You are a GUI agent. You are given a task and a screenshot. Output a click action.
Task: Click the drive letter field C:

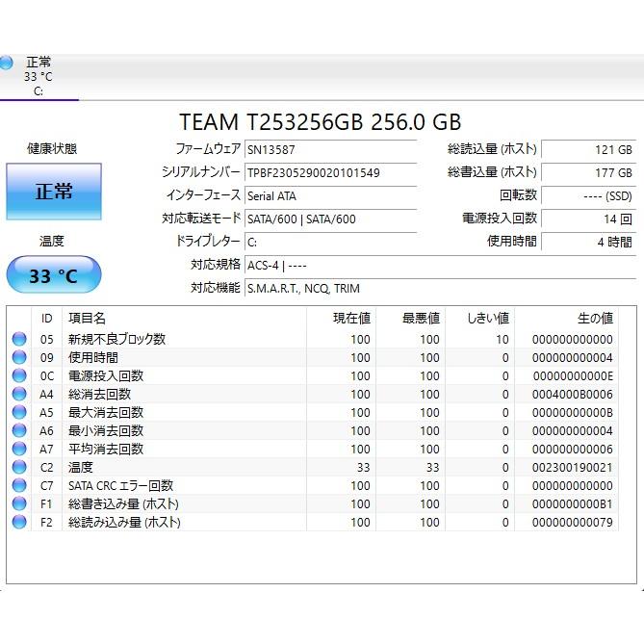330,242
